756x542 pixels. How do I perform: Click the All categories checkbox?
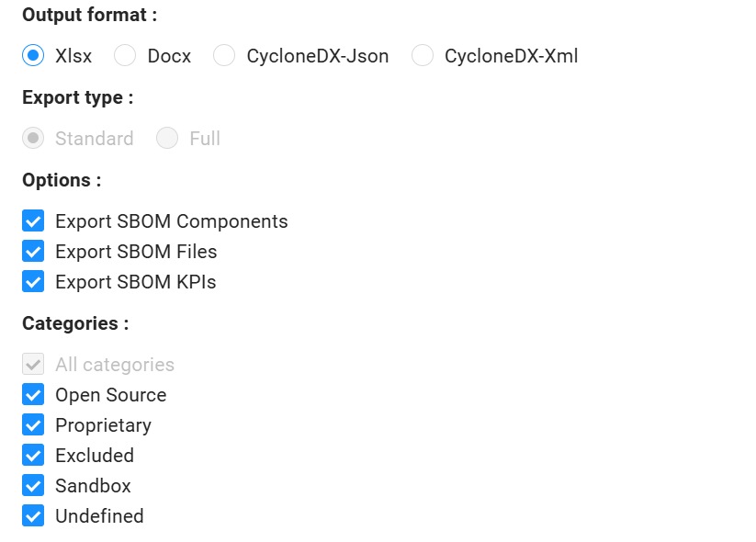point(33,364)
